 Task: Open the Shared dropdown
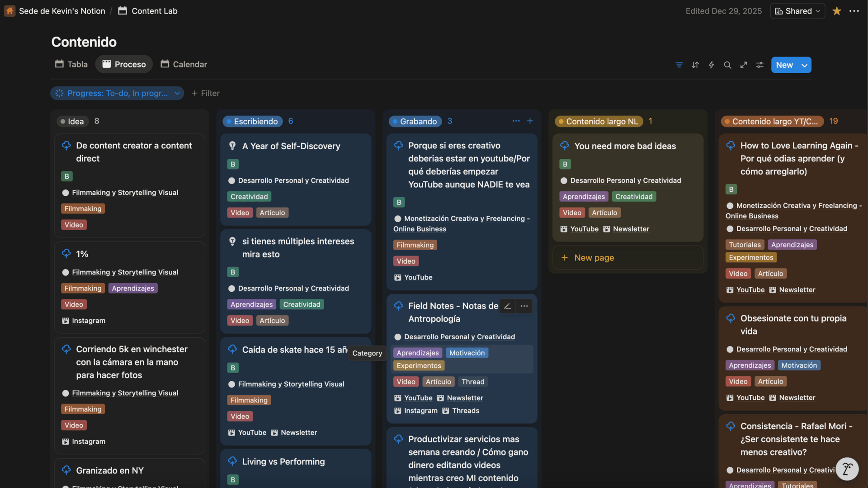(x=797, y=11)
